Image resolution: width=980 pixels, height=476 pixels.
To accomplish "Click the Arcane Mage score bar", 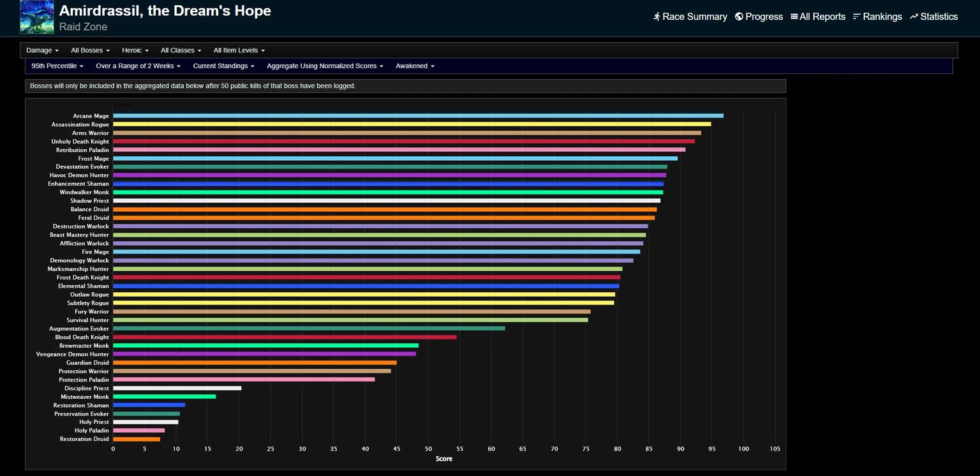I will pos(418,116).
